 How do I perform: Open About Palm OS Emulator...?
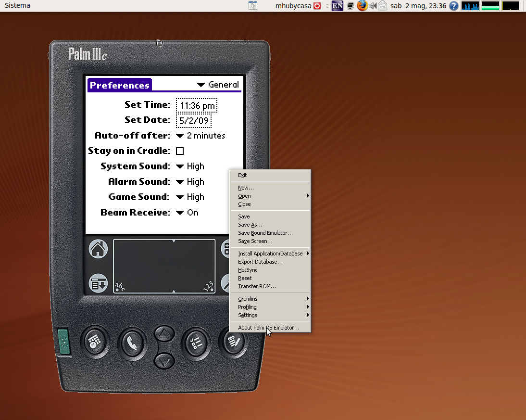[x=270, y=328]
